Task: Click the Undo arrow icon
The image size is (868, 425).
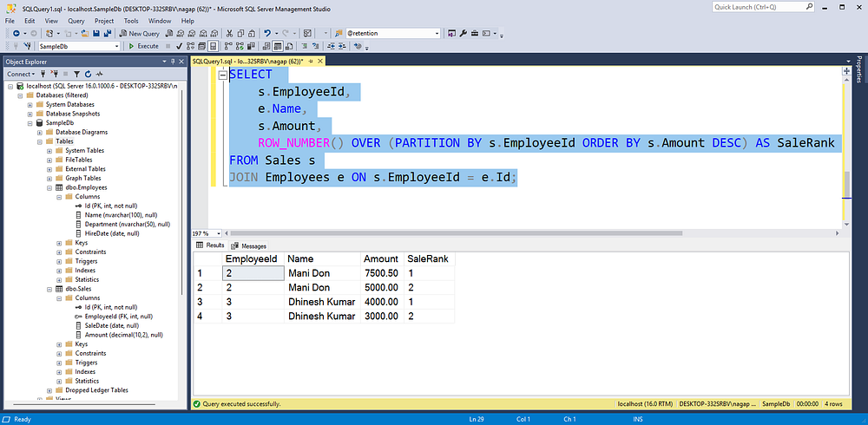Action: (x=267, y=33)
